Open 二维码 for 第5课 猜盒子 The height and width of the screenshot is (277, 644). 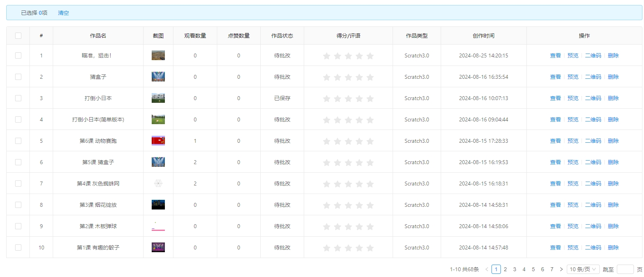tap(593, 162)
